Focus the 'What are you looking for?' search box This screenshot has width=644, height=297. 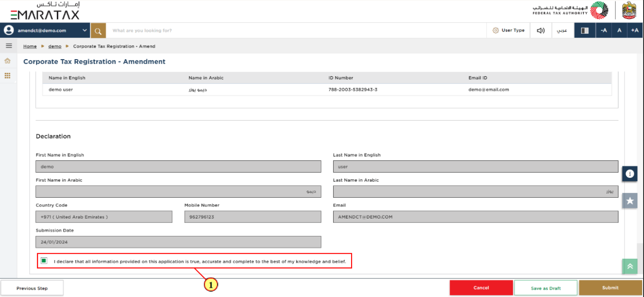click(296, 30)
